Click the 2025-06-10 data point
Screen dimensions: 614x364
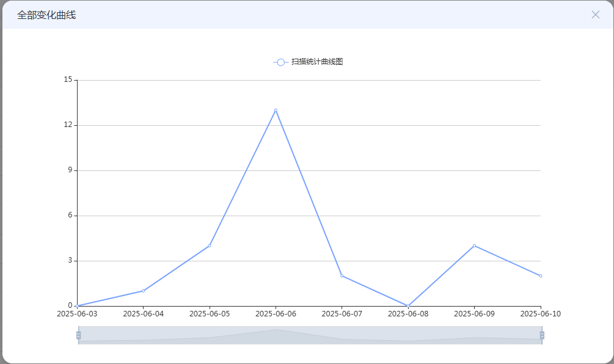(x=541, y=276)
